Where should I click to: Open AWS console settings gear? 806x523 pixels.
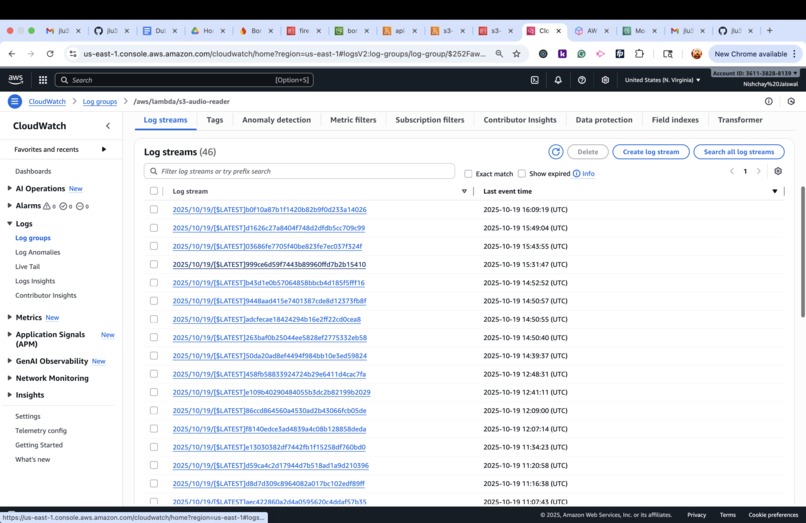tap(605, 80)
